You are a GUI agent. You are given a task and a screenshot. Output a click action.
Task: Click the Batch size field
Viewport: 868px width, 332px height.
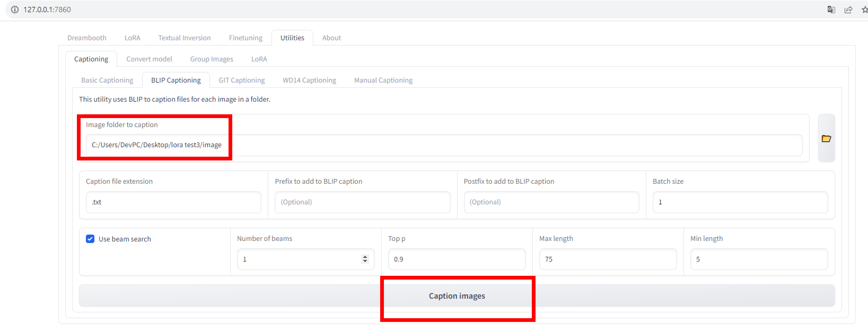pyautogui.click(x=740, y=202)
